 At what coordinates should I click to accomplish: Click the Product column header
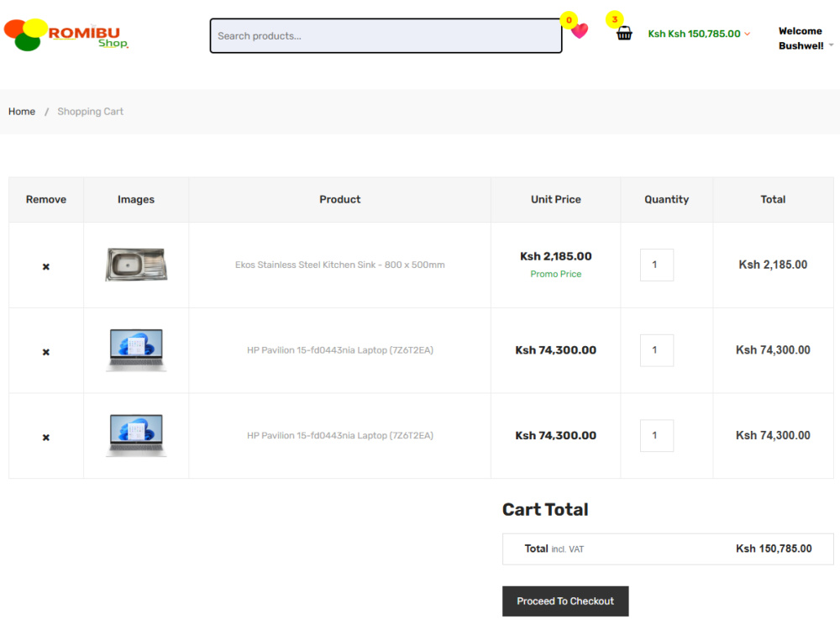339,199
